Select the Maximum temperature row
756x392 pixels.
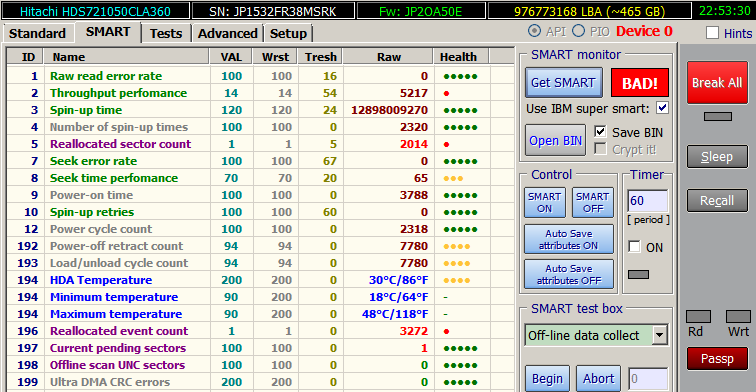point(260,314)
